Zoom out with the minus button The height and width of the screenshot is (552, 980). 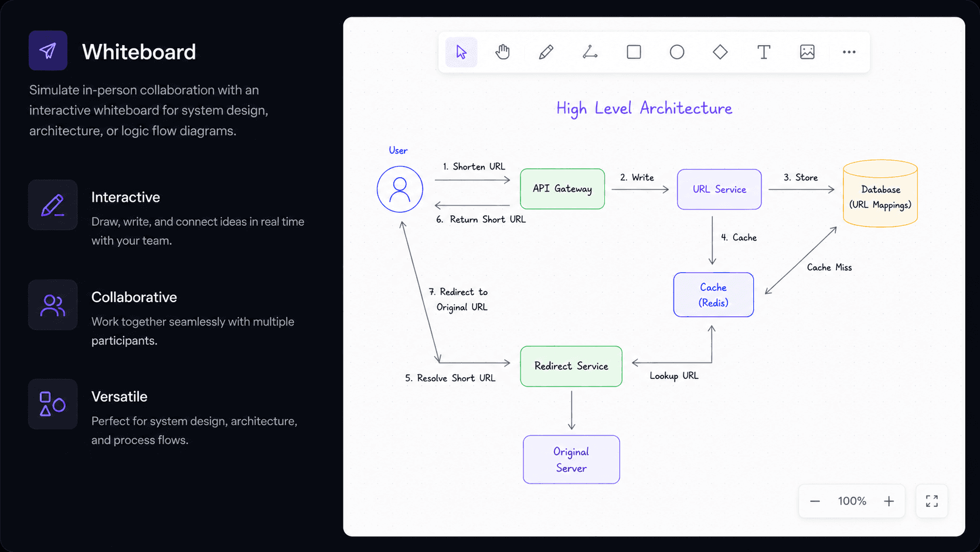click(x=815, y=501)
